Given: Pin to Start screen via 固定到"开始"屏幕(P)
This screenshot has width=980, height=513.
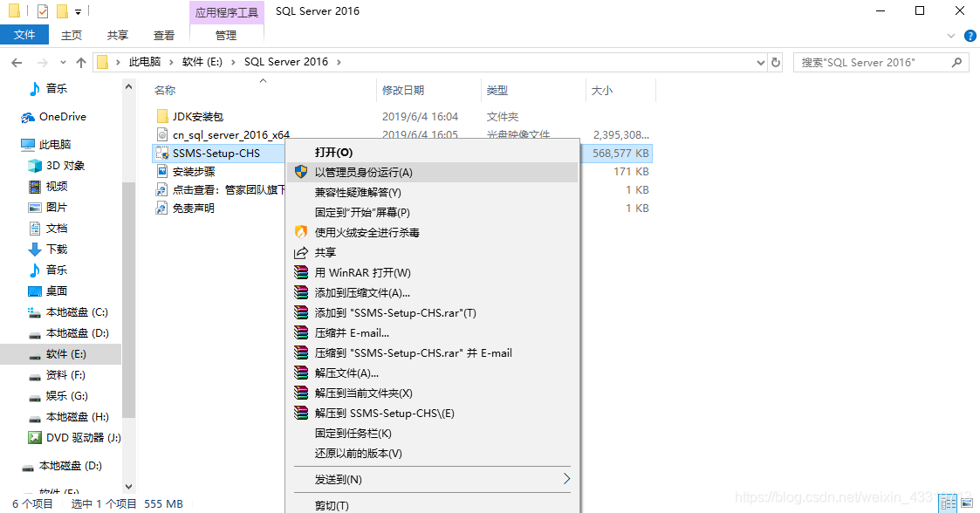Looking at the screenshot, I should tap(432, 213).
